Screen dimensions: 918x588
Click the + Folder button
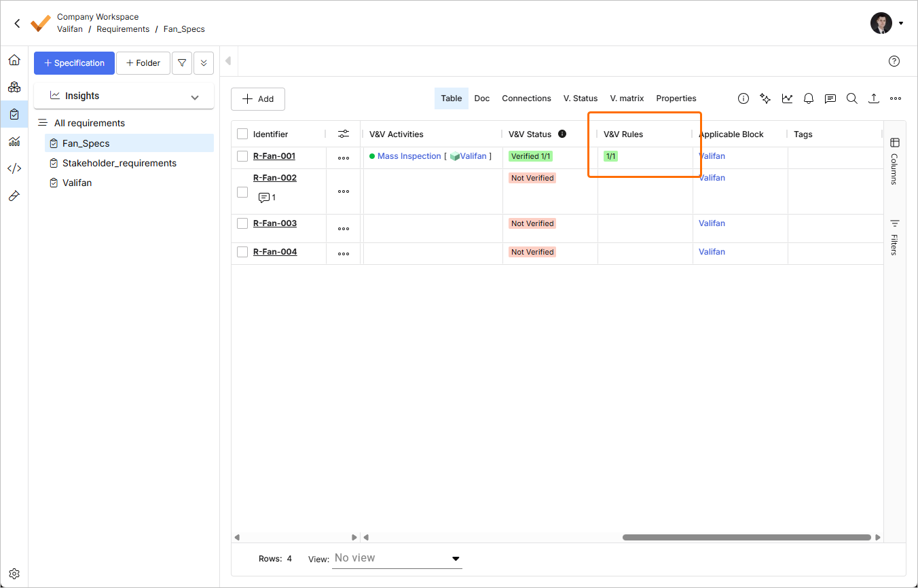(x=143, y=63)
